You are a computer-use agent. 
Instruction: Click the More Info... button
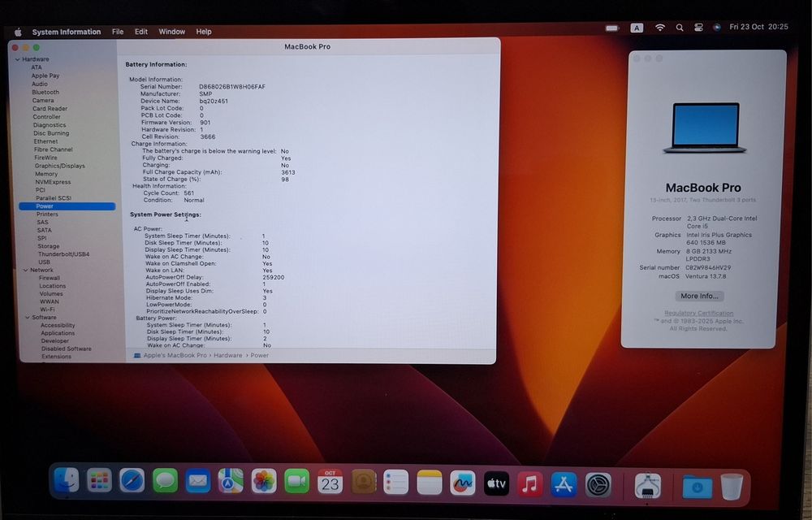(699, 296)
